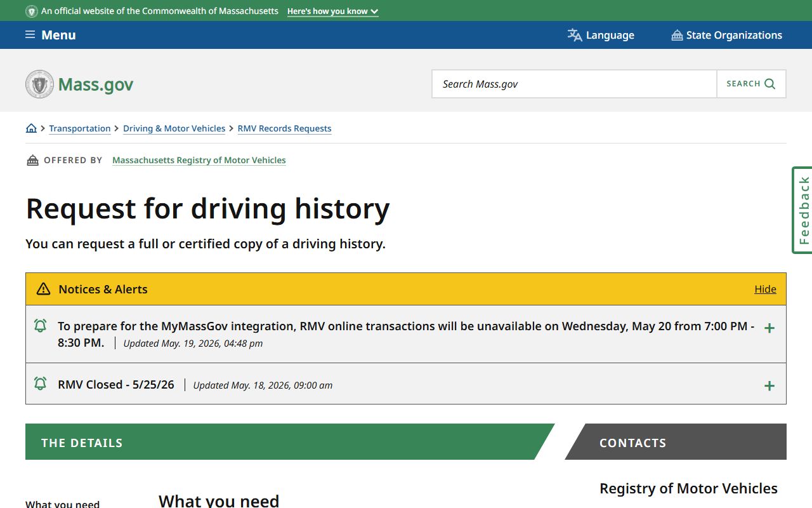The image size is (812, 508).
Task: Click the "Request for driving history" heading
Action: tap(207, 208)
